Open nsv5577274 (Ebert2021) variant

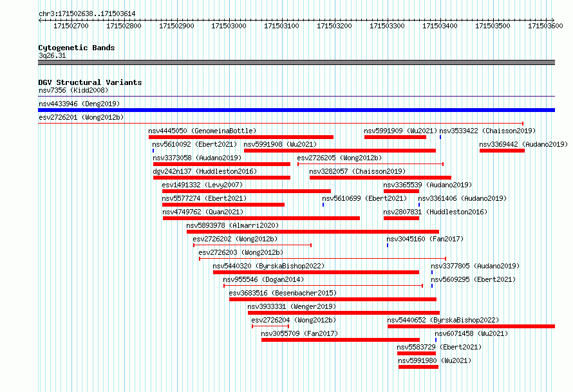coord(204,198)
